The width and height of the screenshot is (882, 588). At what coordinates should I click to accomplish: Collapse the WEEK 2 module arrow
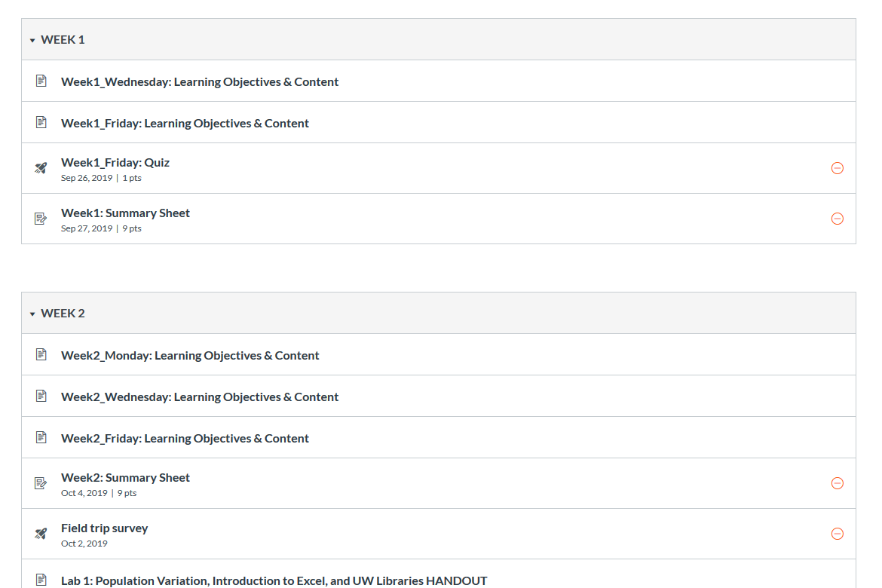tap(32, 314)
